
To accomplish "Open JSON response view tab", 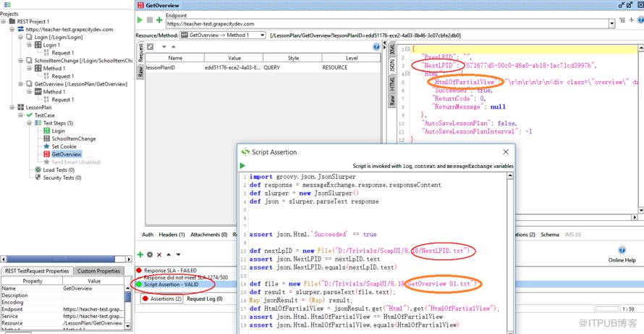I will click(x=392, y=66).
